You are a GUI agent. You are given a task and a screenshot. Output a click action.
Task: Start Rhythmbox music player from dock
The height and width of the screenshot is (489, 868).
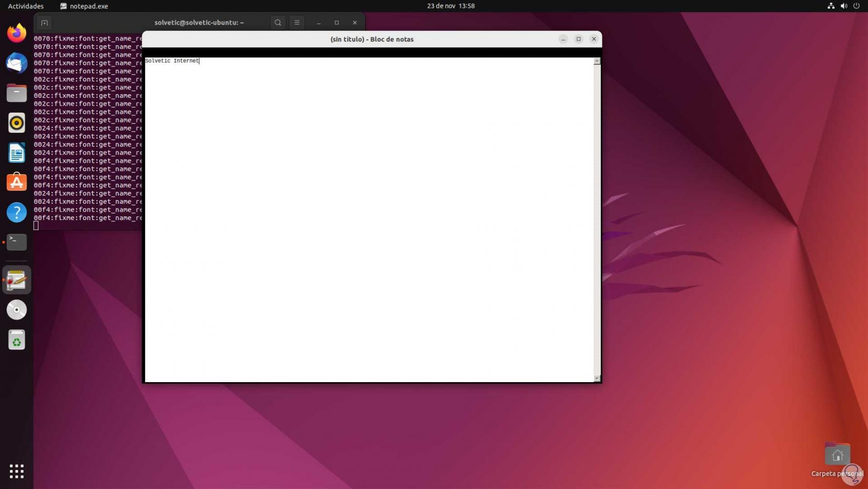coord(17,123)
